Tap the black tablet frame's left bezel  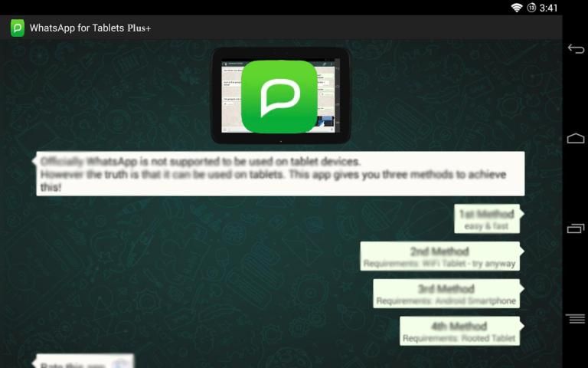pyautogui.click(x=216, y=96)
